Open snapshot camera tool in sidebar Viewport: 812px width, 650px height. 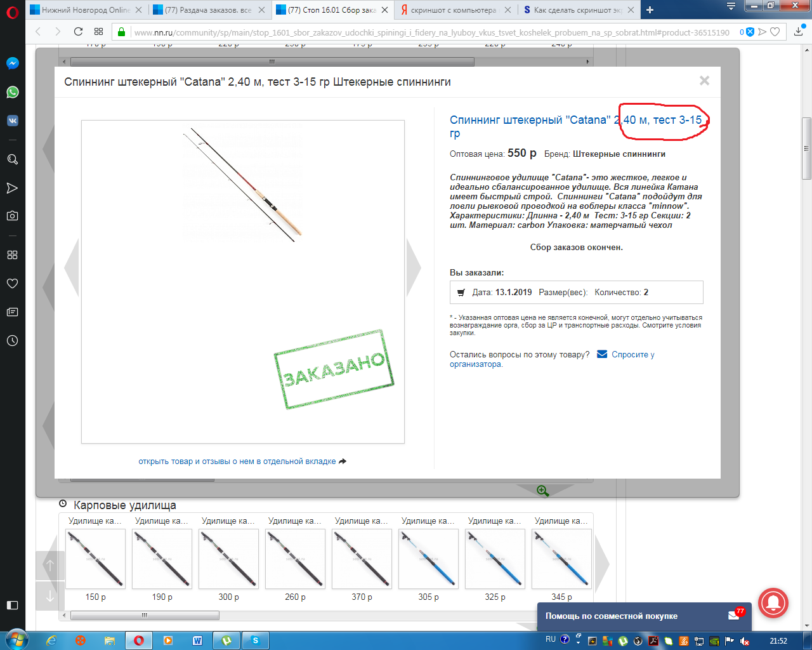coord(12,216)
